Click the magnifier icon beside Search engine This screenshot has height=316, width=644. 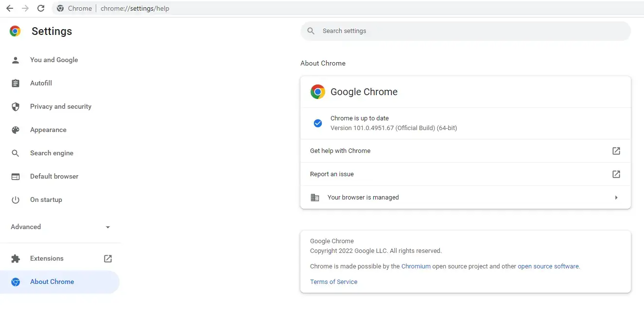[16, 153]
